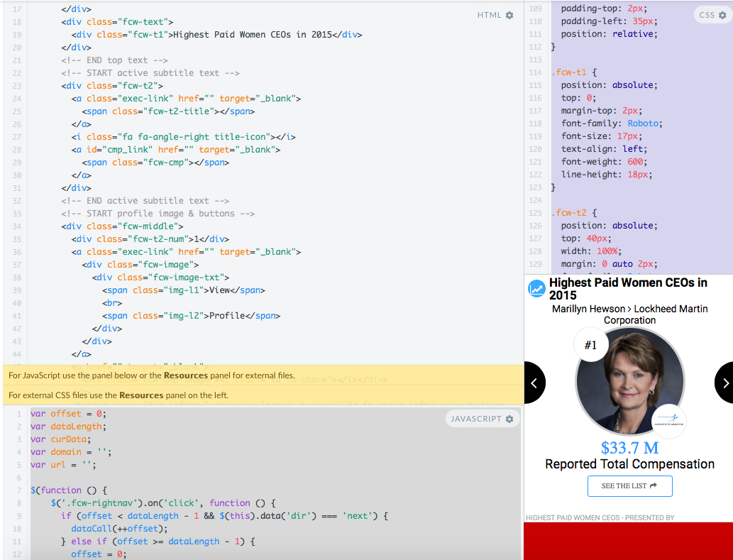
Task: Click 'HIGHEST PAID WOMEN CEOS - PRESENTED BY' caption
Action: pos(600,517)
